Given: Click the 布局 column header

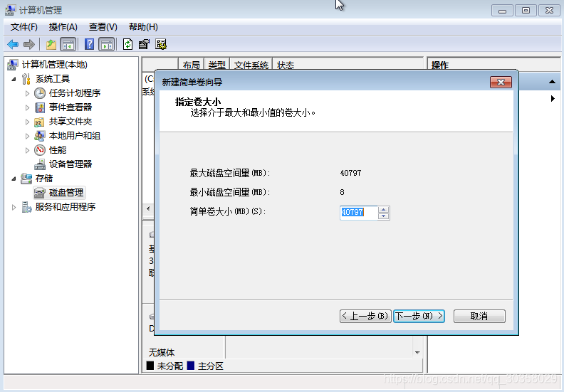Looking at the screenshot, I should click(191, 65).
